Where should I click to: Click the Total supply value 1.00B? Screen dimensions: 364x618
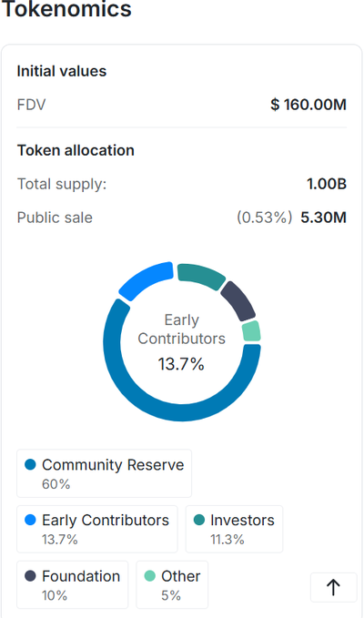click(x=327, y=184)
